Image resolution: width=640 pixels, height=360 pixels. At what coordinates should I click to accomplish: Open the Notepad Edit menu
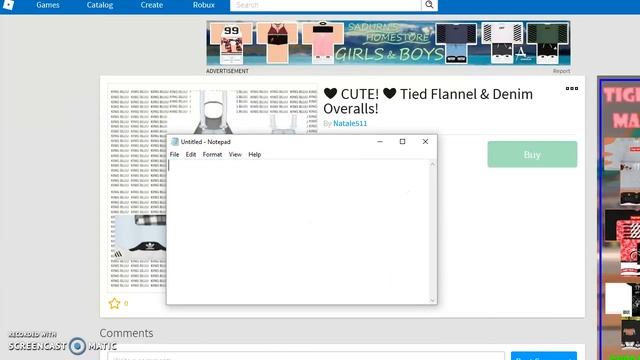(x=191, y=155)
